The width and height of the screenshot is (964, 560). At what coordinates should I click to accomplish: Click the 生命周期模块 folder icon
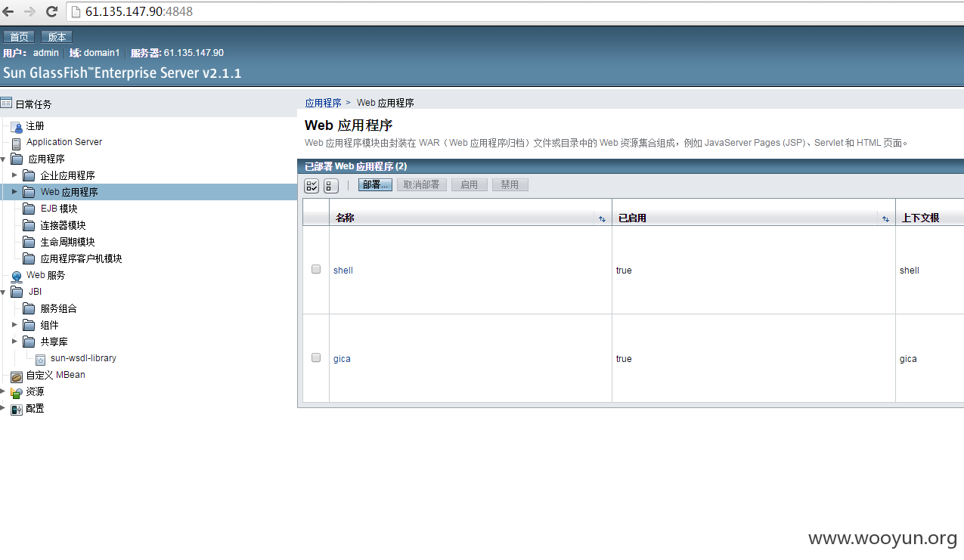29,242
